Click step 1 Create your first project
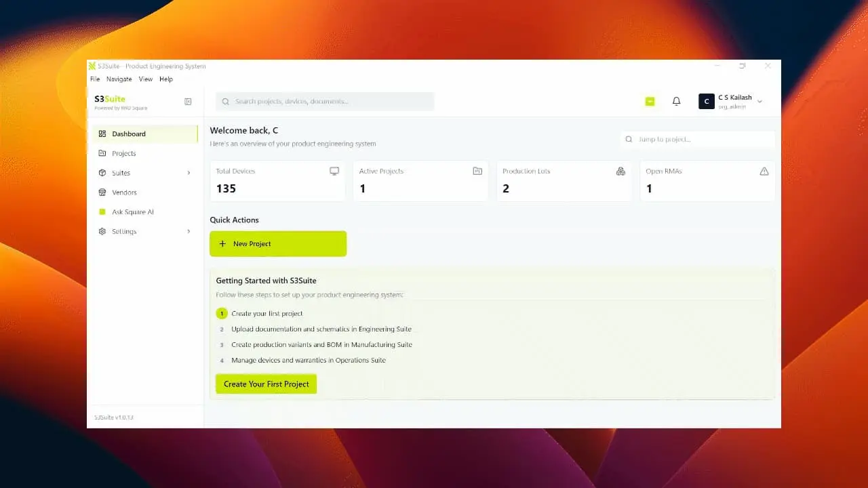The height and width of the screenshot is (488, 868). coord(267,314)
